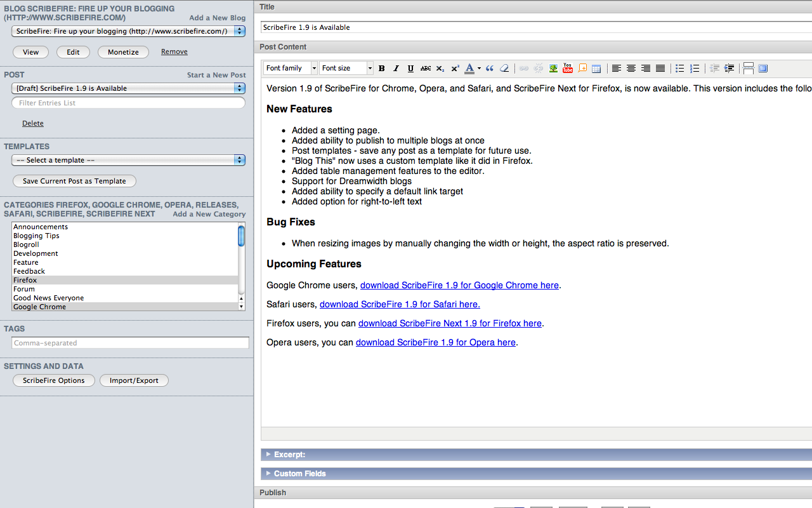
Task: Open the Select a template dropdown
Action: (129, 160)
